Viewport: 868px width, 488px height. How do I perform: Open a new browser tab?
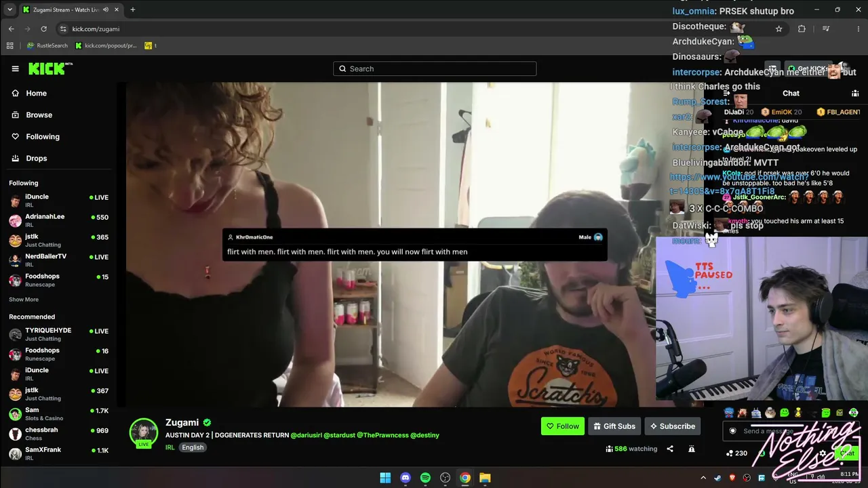click(x=132, y=9)
